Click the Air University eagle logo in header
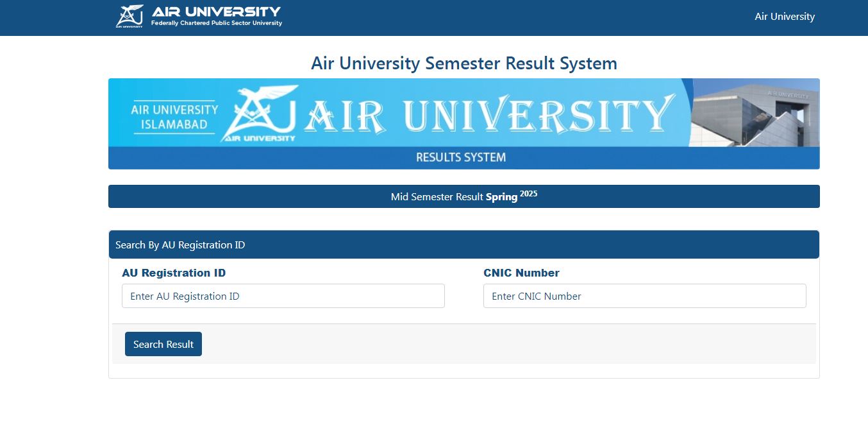The height and width of the screenshot is (421, 868). click(130, 16)
